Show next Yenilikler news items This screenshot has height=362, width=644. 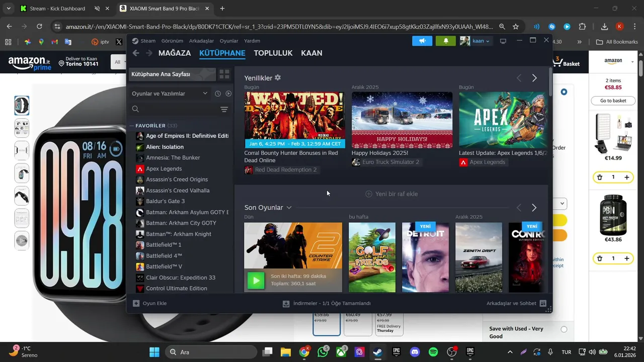534,78
